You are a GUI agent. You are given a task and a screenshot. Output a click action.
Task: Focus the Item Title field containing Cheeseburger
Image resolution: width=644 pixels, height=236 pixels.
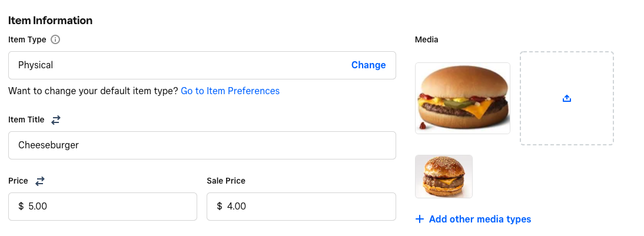point(202,145)
